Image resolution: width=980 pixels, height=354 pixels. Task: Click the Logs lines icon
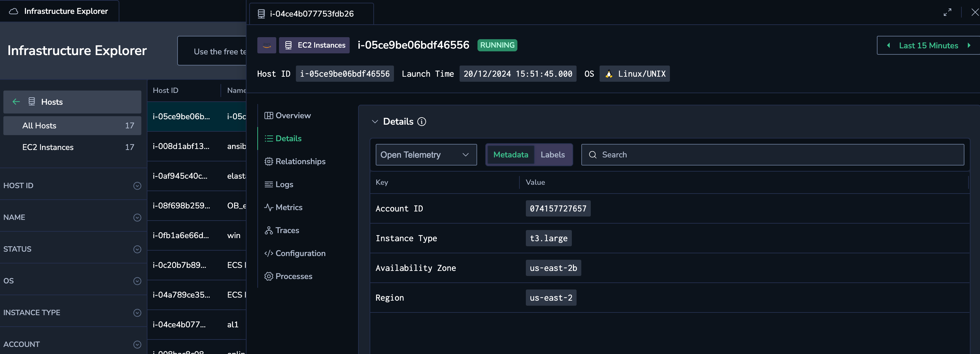tap(269, 184)
